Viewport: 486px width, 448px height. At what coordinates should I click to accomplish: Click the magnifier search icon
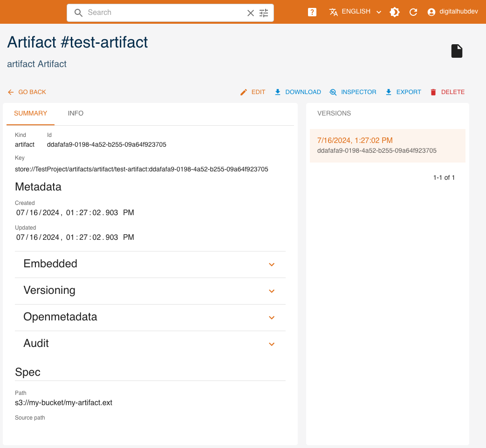(x=79, y=13)
